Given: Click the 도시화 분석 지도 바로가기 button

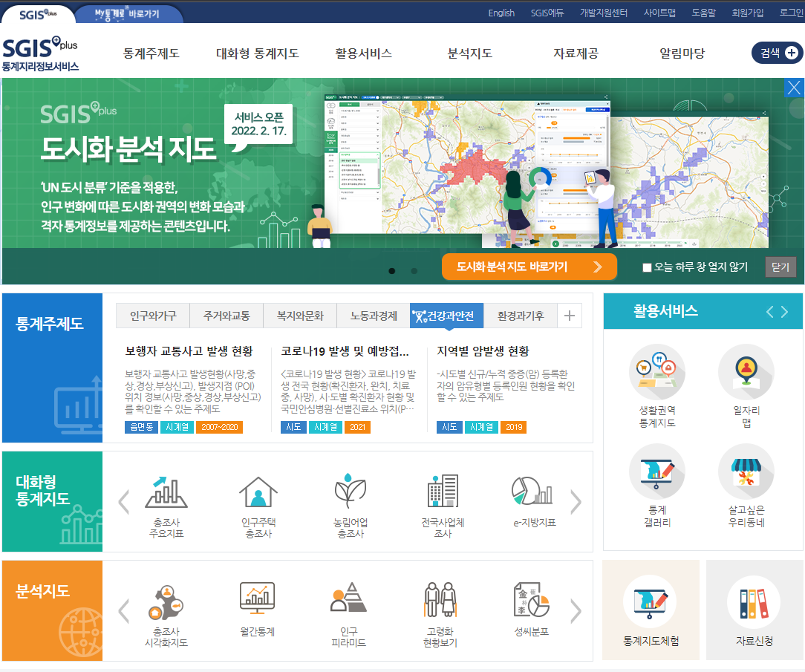Looking at the screenshot, I should (x=529, y=267).
